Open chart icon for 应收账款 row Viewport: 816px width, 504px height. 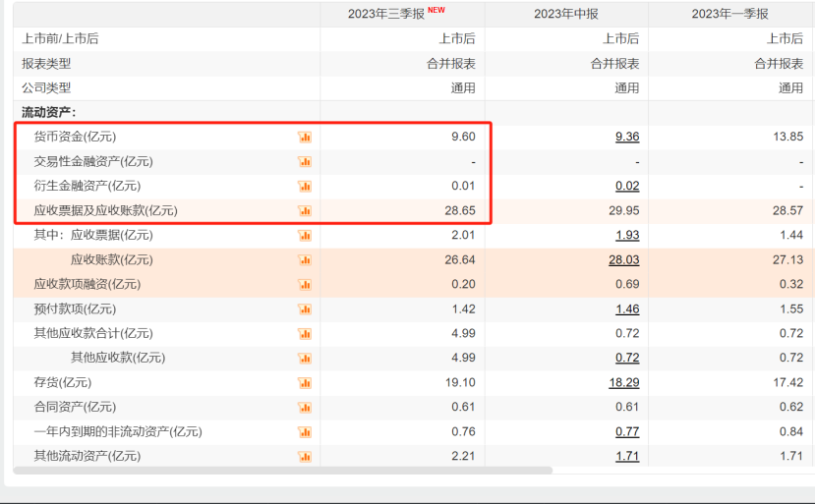pyautogui.click(x=305, y=260)
